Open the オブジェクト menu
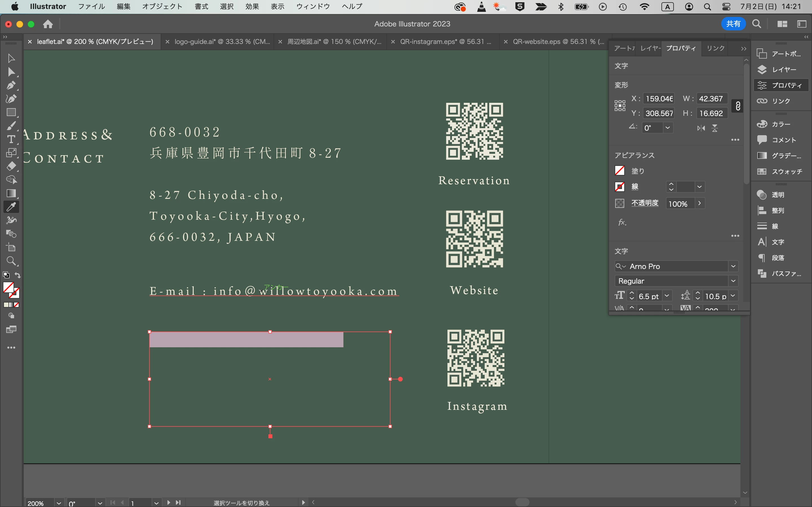 pos(162,6)
